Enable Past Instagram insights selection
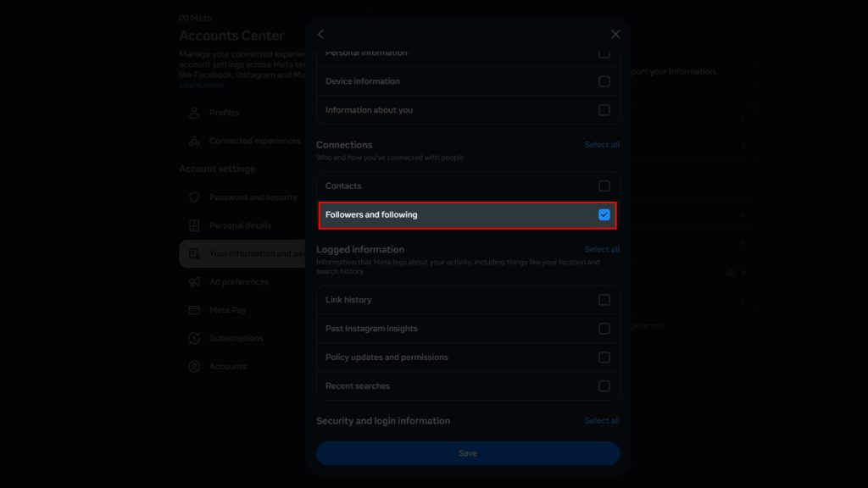Image resolution: width=868 pixels, height=488 pixels. (x=604, y=328)
